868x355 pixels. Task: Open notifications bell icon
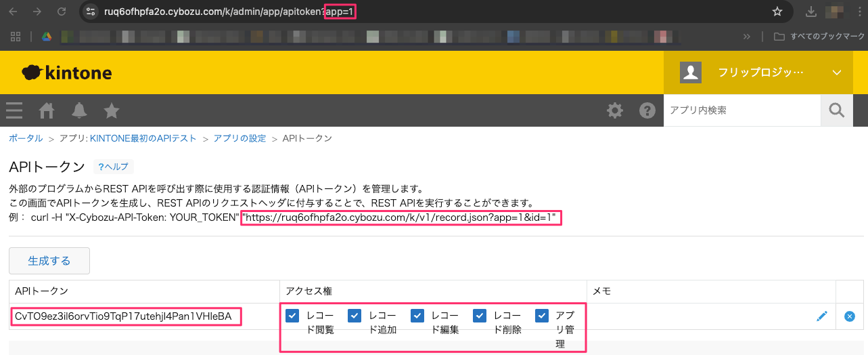79,110
